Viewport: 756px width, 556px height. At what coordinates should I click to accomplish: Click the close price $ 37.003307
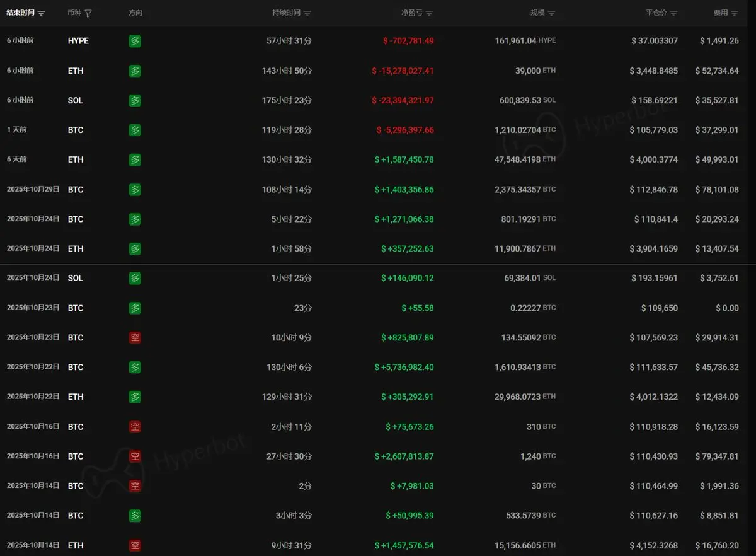point(654,41)
